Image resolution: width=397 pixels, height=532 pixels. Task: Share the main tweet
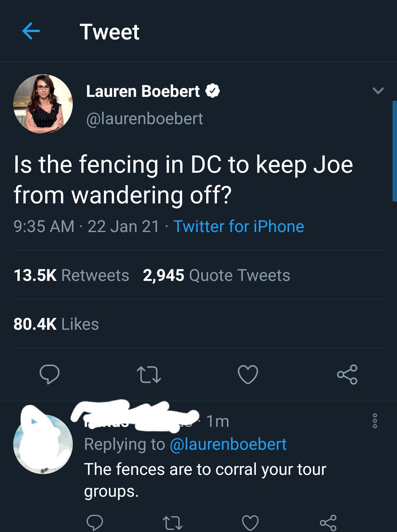click(x=347, y=374)
